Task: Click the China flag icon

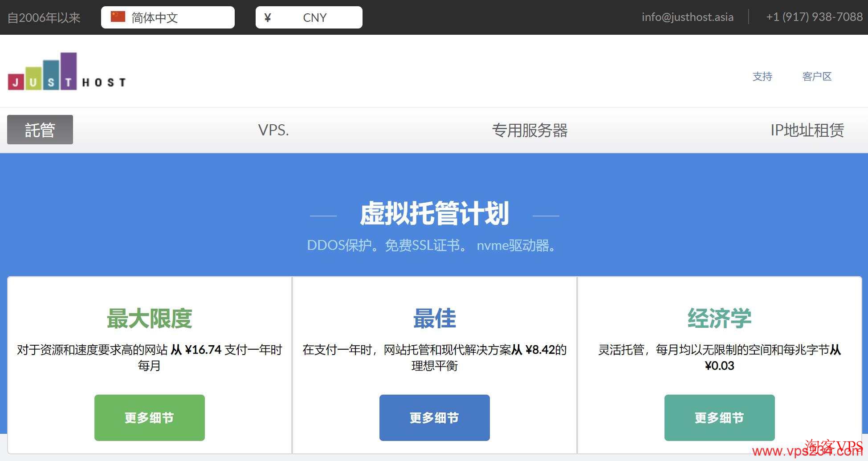Action: [x=118, y=17]
